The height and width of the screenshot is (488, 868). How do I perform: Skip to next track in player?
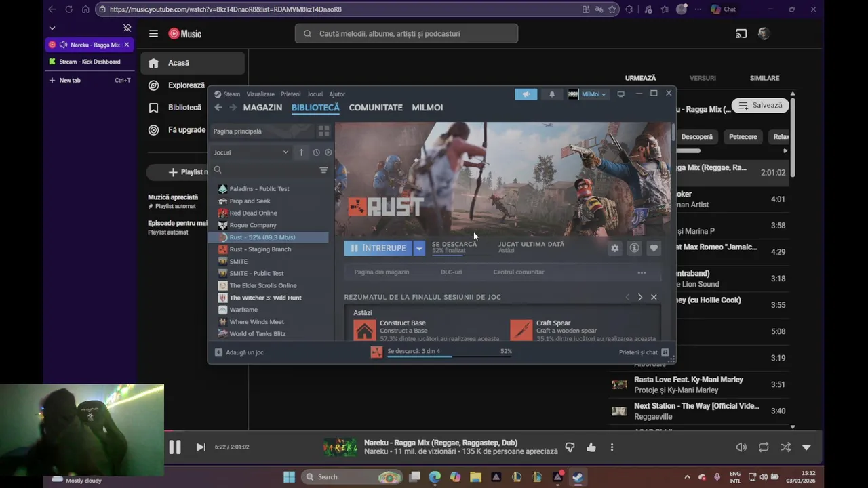point(201,447)
